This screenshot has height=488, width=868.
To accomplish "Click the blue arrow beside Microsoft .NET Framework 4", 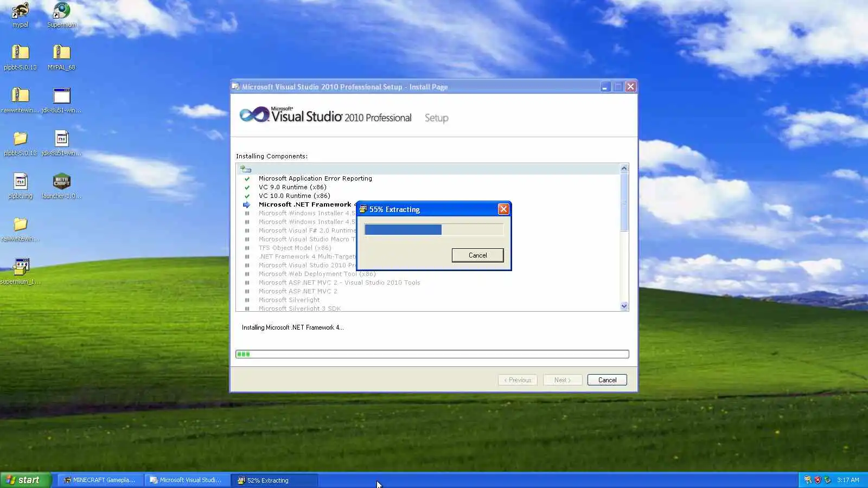I will (x=246, y=204).
